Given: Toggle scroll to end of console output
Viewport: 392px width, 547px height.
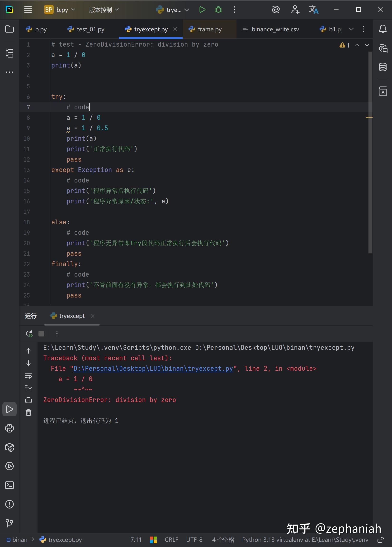Looking at the screenshot, I should pyautogui.click(x=28, y=388).
